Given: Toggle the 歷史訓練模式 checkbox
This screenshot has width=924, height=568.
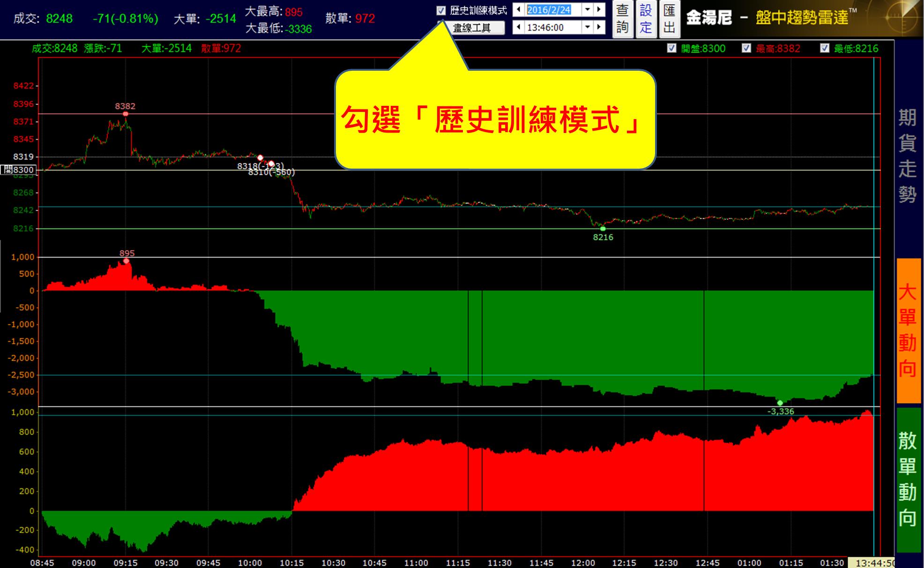Looking at the screenshot, I should tap(441, 10).
